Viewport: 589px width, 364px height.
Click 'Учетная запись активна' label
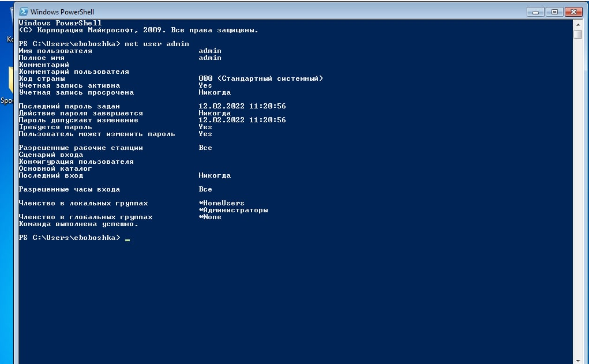(69, 85)
